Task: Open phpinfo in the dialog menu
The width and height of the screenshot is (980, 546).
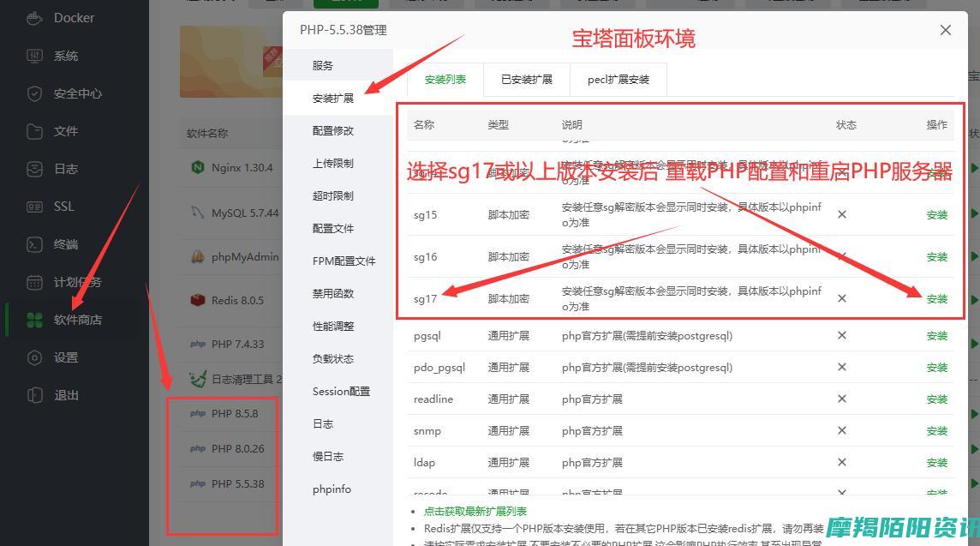Action: (332, 489)
